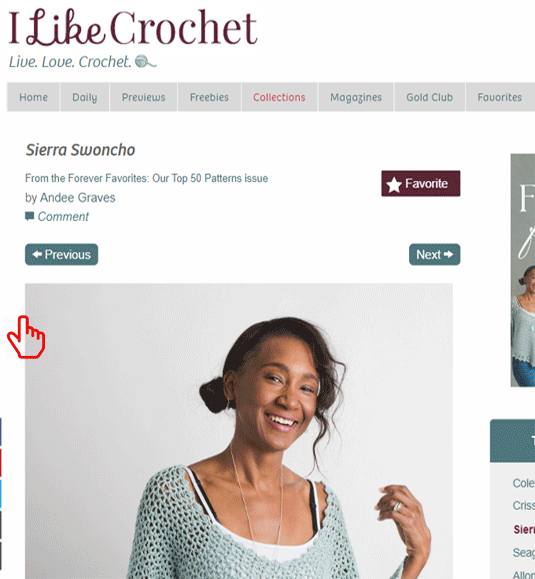This screenshot has height=579, width=535.
Task: Click the comment speech bubble icon
Action: point(29,216)
